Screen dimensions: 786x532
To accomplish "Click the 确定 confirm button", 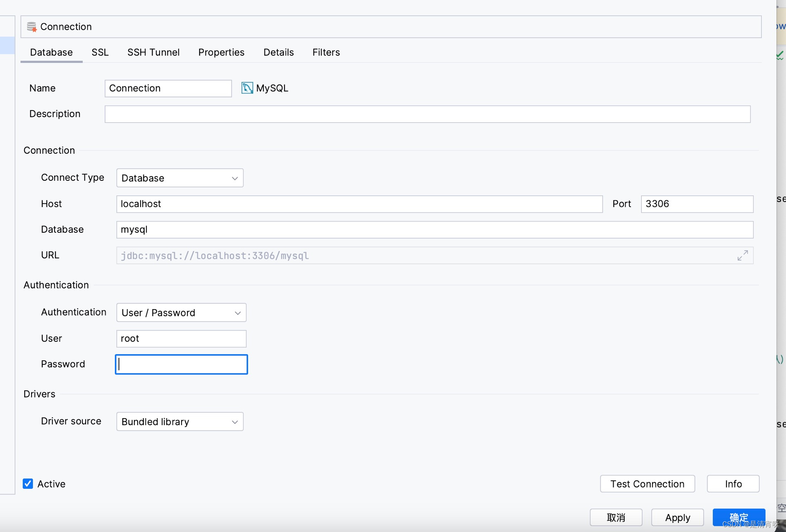I will [739, 517].
